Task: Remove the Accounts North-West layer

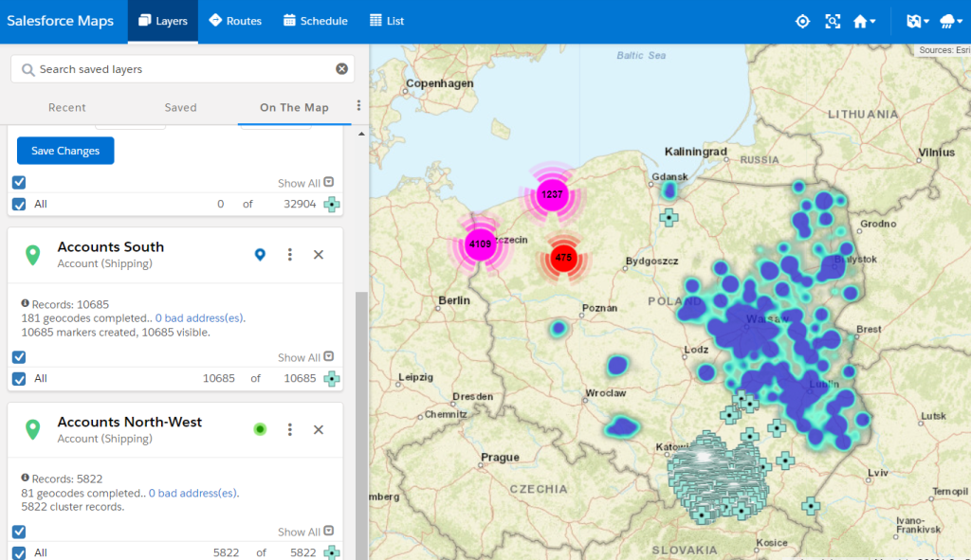Action: (x=319, y=429)
